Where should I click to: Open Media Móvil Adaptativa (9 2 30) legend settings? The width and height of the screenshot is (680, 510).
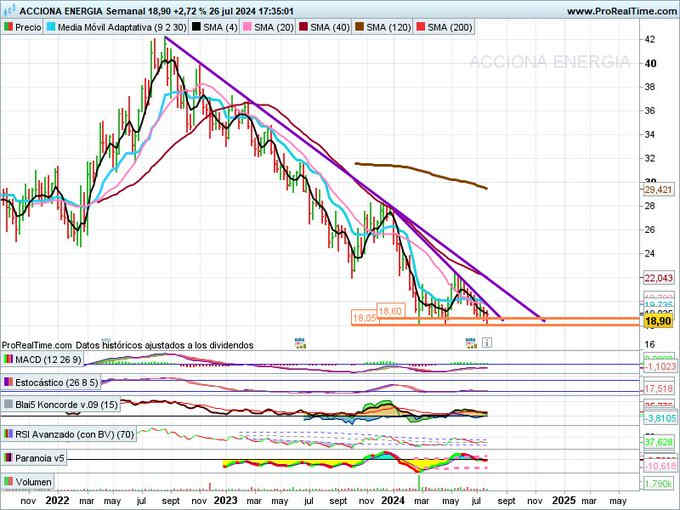coord(117,27)
